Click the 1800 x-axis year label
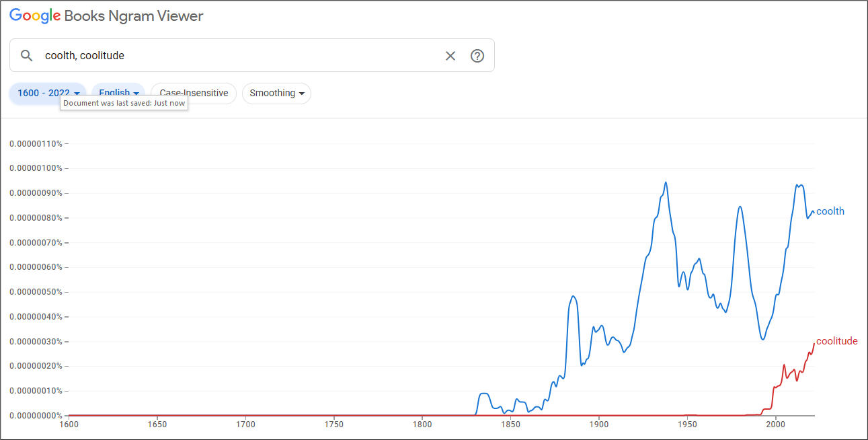The height and width of the screenshot is (440, 868). [x=422, y=425]
